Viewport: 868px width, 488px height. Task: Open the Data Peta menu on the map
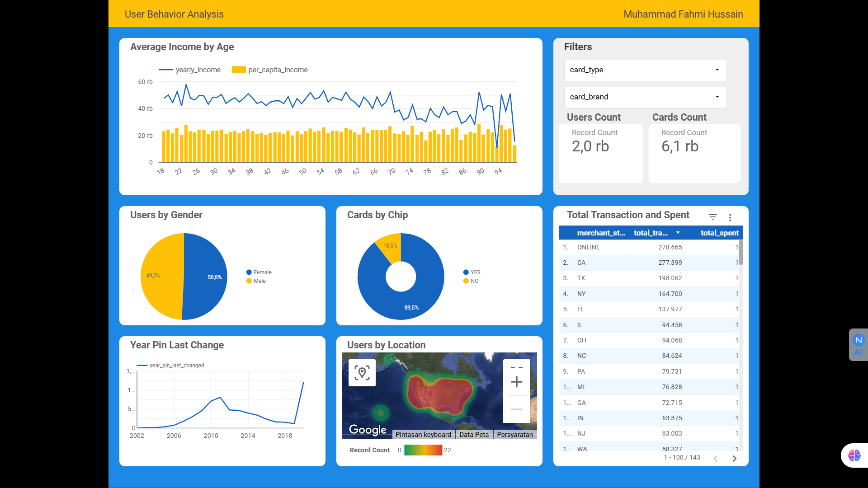coord(474,434)
